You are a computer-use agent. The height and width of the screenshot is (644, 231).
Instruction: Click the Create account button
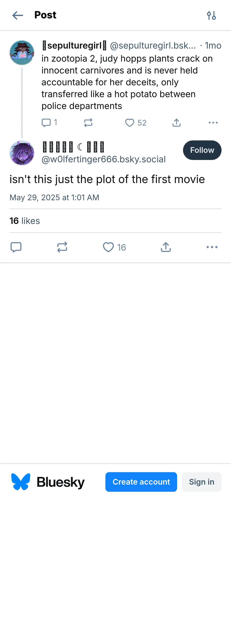(x=141, y=482)
